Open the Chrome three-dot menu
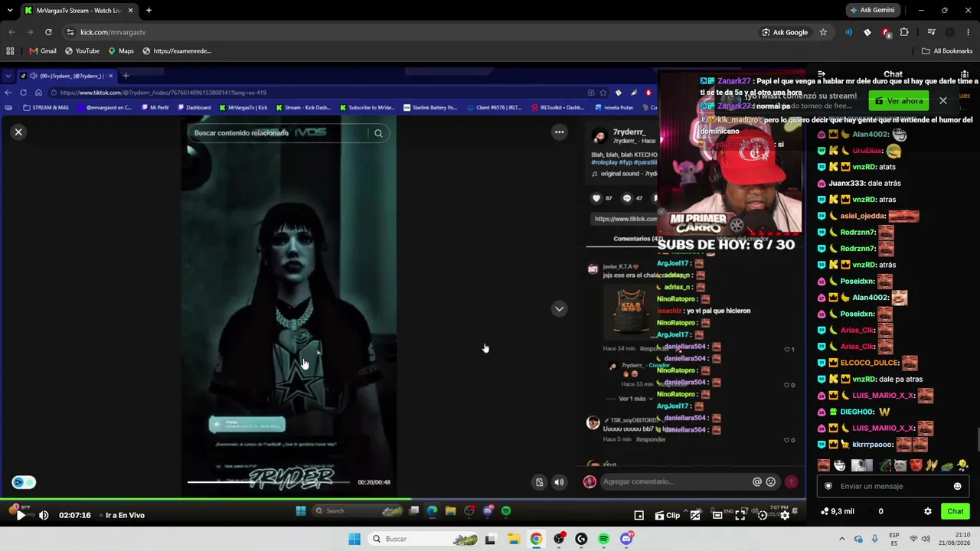Viewport: 980px width, 551px height. pyautogui.click(x=969, y=32)
